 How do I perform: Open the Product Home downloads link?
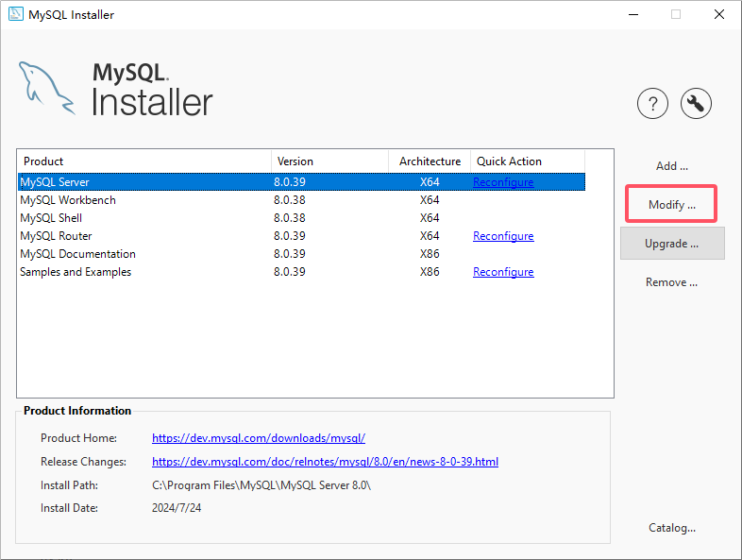[259, 438]
